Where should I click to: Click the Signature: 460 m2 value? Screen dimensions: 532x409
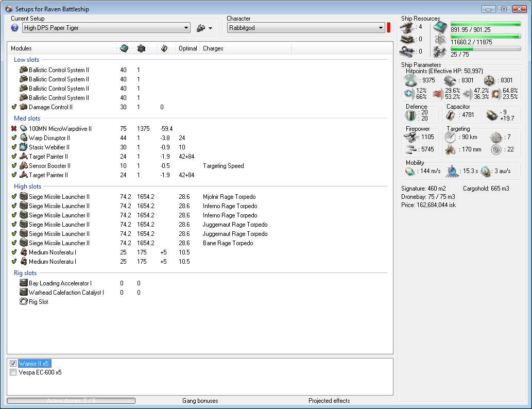[423, 189]
